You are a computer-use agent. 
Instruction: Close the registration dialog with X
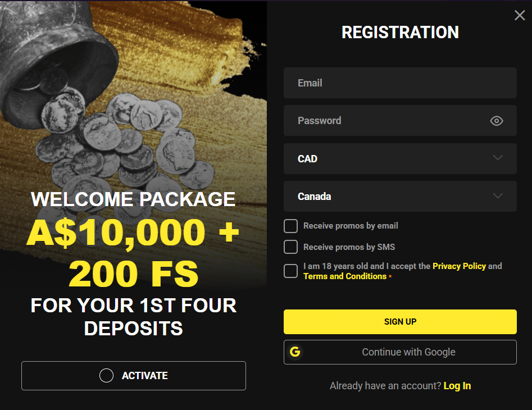point(520,16)
